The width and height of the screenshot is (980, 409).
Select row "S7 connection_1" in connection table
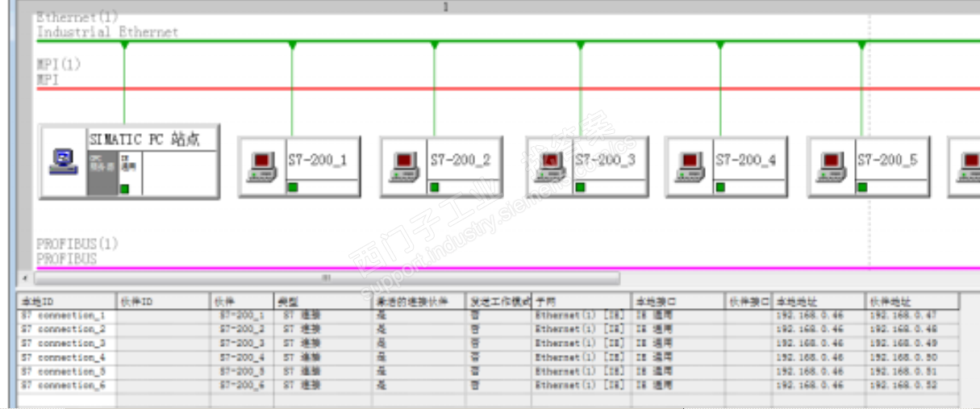tap(488, 315)
